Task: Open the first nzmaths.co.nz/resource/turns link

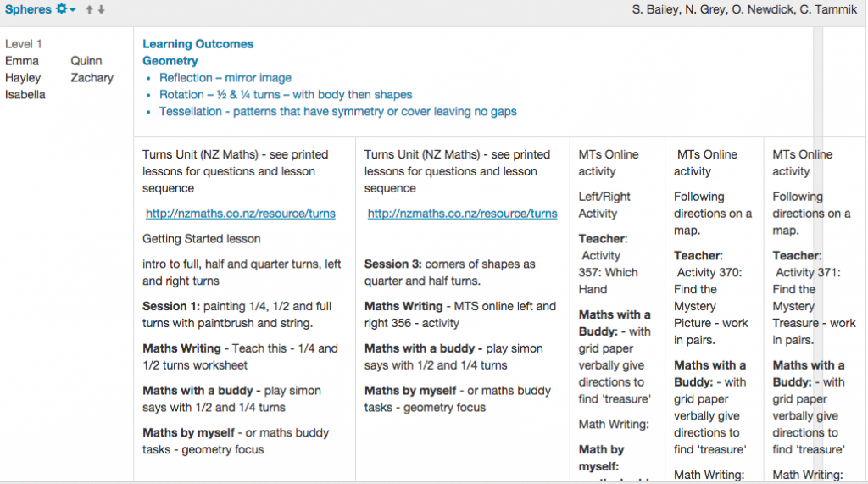Action: 240,214
